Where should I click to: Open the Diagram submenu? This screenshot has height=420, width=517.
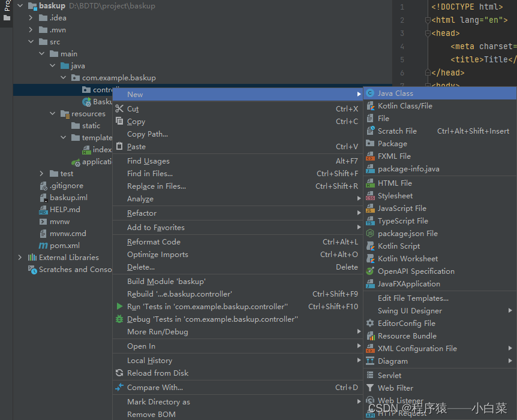[440, 361]
